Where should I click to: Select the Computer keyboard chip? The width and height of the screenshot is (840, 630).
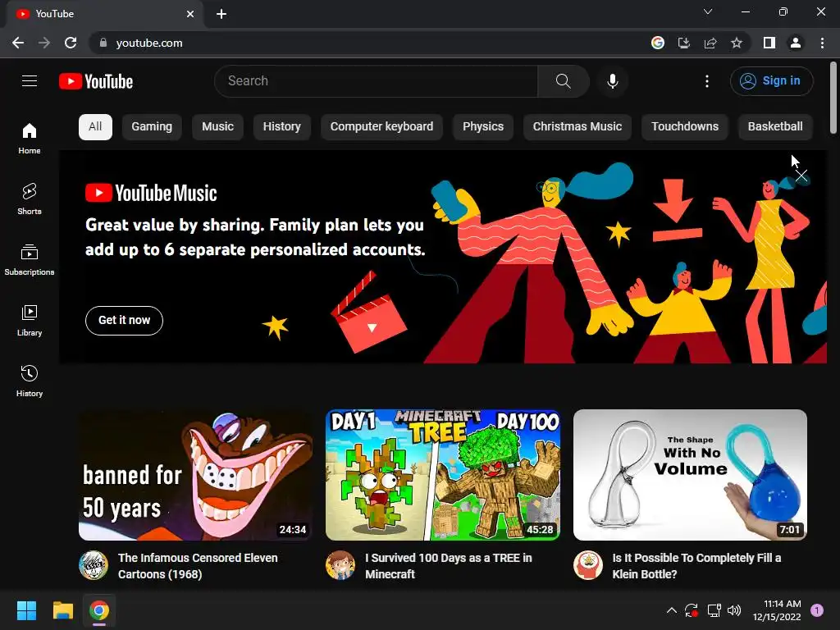(382, 127)
